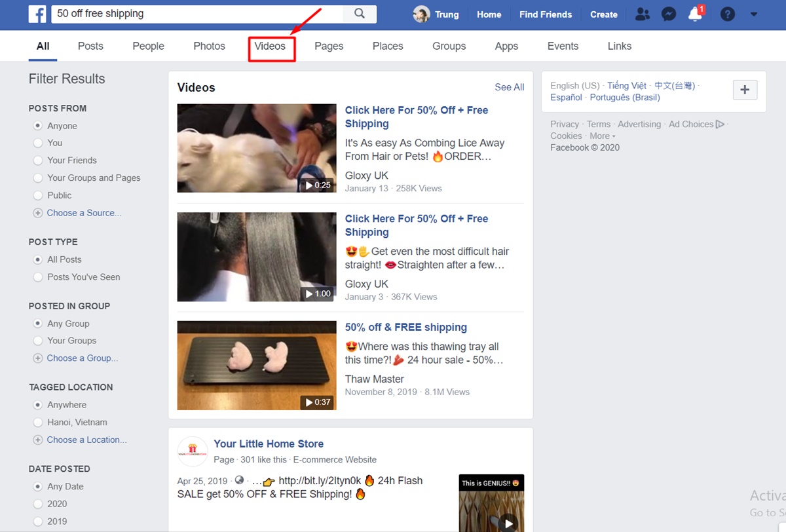Open the account menu dropdown arrow

(x=754, y=14)
